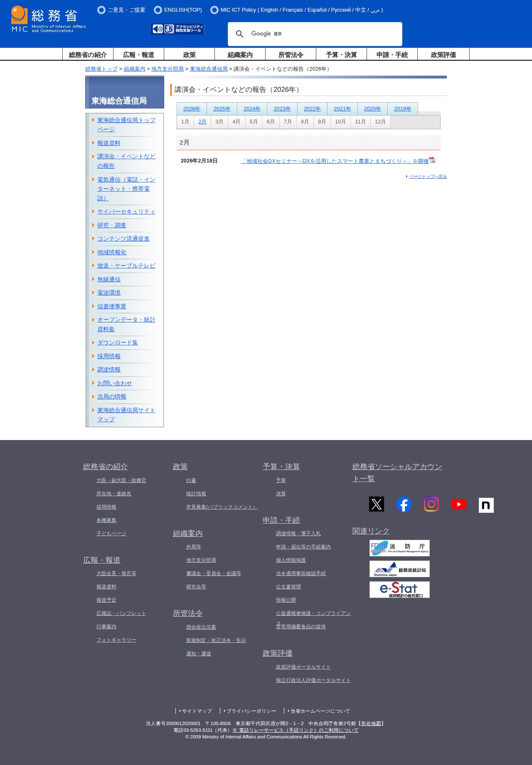Open the X (Twitter) social icon
The width and height of the screenshot is (532, 765).
(x=377, y=504)
